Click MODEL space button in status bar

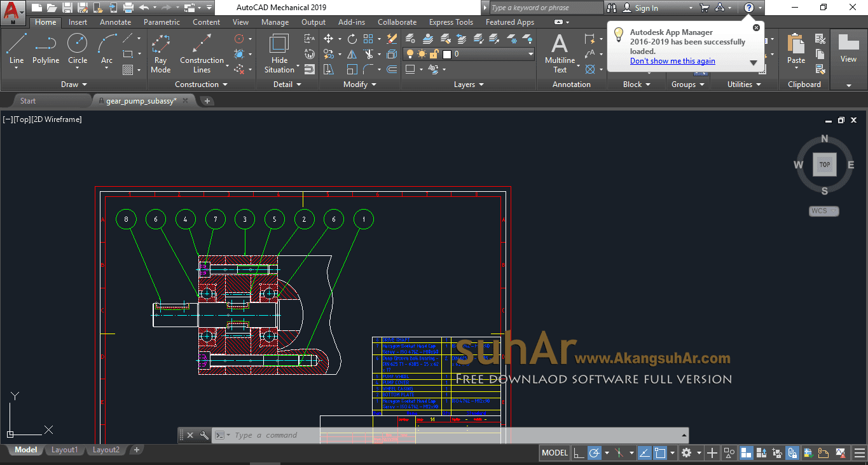(x=555, y=453)
